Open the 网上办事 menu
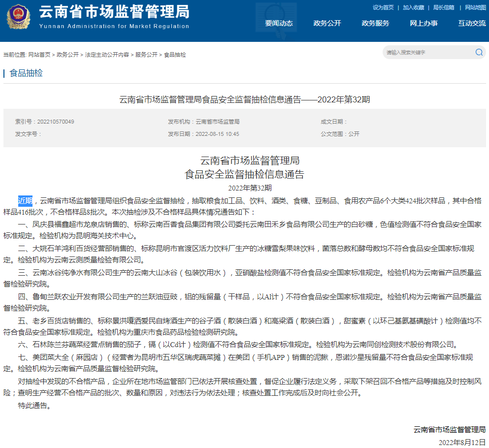The width and height of the screenshot is (489, 448). tap(424, 23)
